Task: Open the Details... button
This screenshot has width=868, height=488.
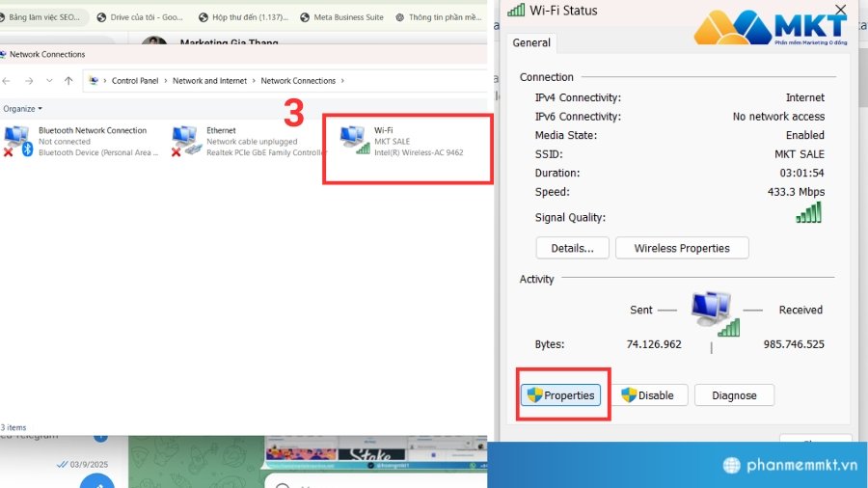Action: [x=572, y=248]
